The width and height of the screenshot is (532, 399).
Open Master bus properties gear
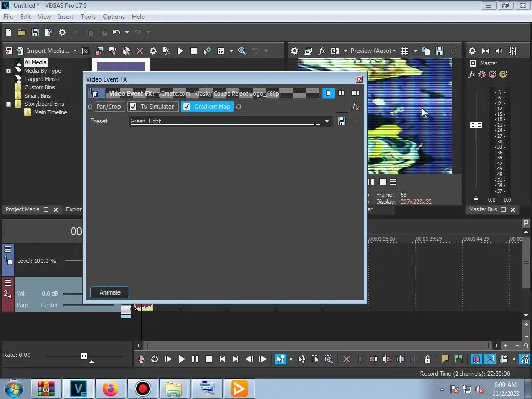pos(472,51)
